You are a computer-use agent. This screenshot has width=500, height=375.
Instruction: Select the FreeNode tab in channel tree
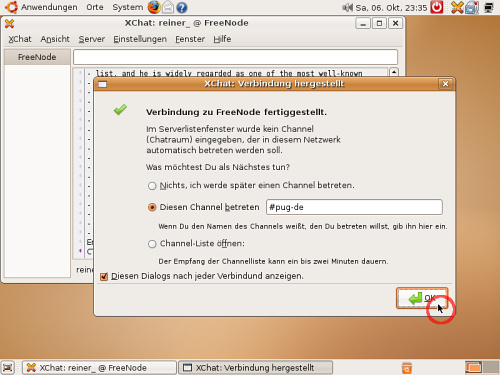(37, 57)
